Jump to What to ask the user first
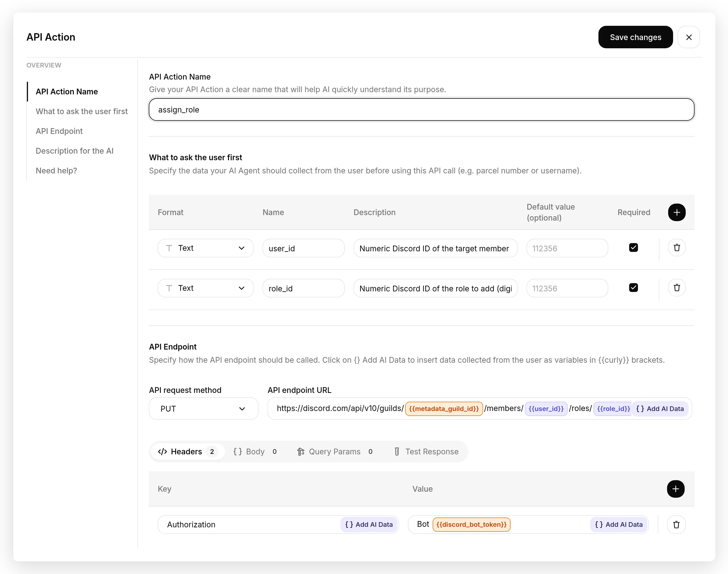728x574 pixels. pos(82,111)
